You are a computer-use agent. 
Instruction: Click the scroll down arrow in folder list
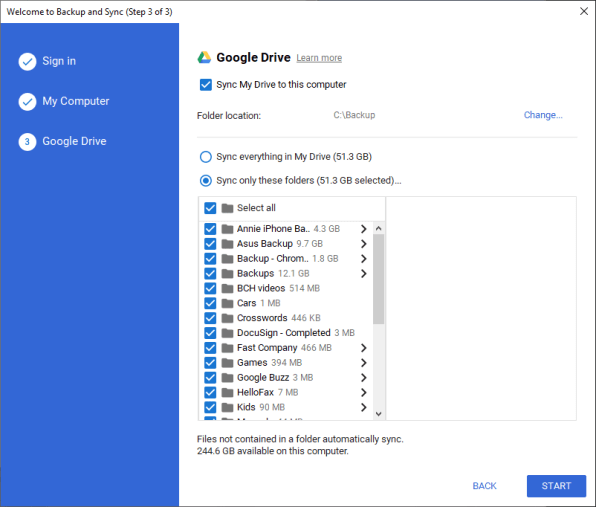click(378, 414)
